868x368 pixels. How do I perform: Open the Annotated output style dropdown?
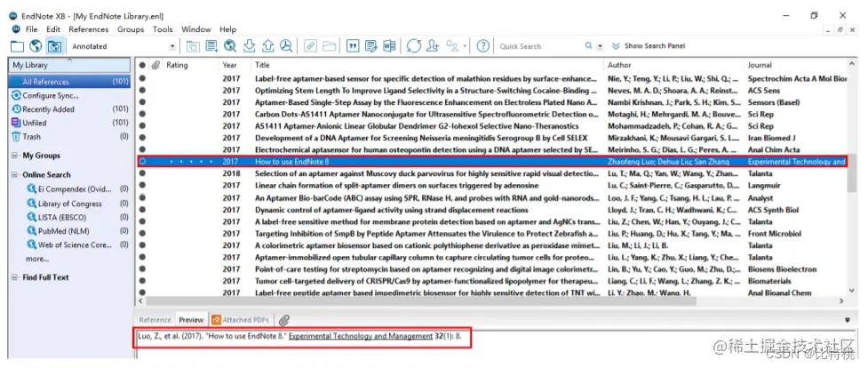point(172,46)
